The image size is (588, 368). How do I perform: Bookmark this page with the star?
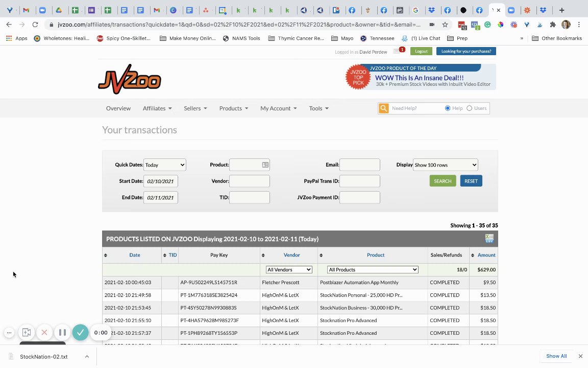pos(445,25)
